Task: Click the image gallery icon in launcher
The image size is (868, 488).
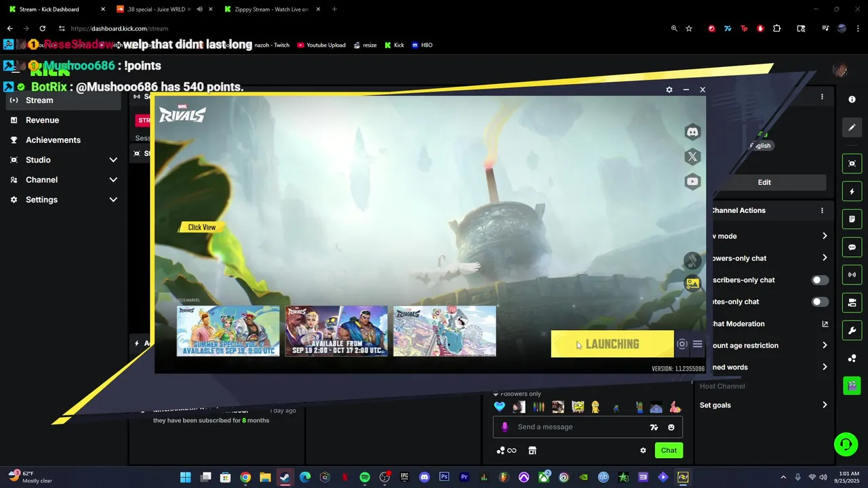Action: pyautogui.click(x=692, y=284)
